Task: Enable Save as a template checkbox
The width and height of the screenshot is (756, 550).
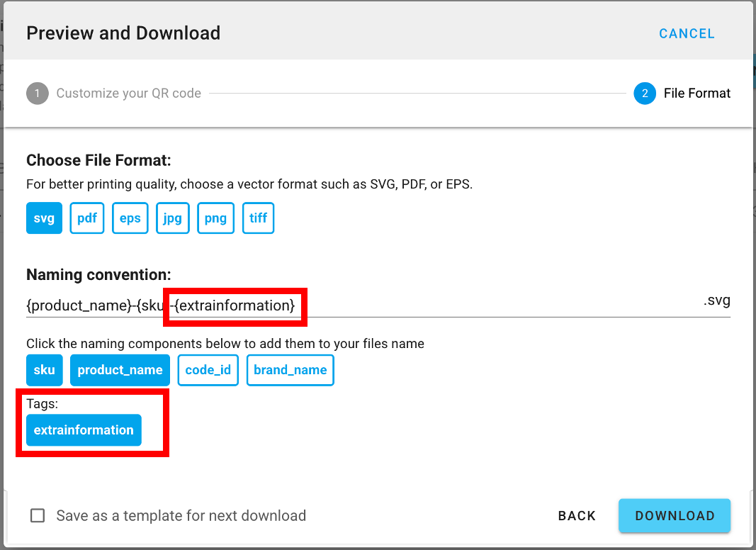Action: (38, 516)
